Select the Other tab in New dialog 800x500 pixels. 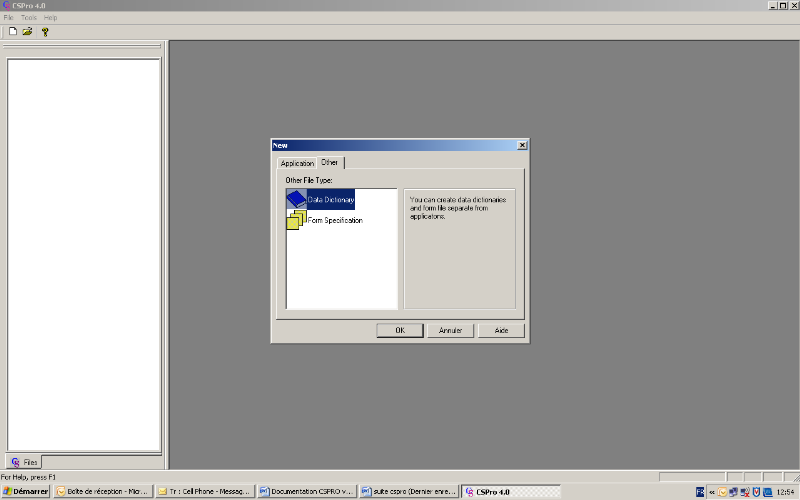coord(330,162)
